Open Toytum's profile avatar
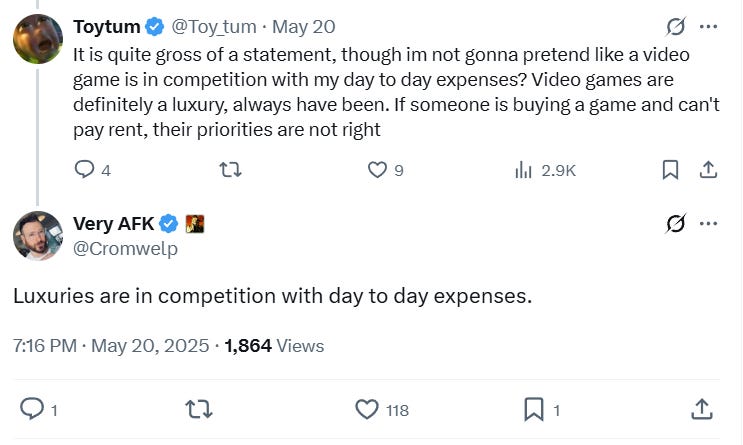Viewport: 743px width, 445px height. pyautogui.click(x=38, y=39)
